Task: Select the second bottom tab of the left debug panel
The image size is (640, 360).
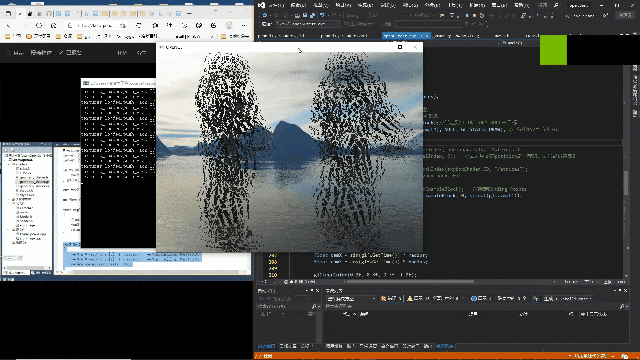Action: pyautogui.click(x=288, y=346)
